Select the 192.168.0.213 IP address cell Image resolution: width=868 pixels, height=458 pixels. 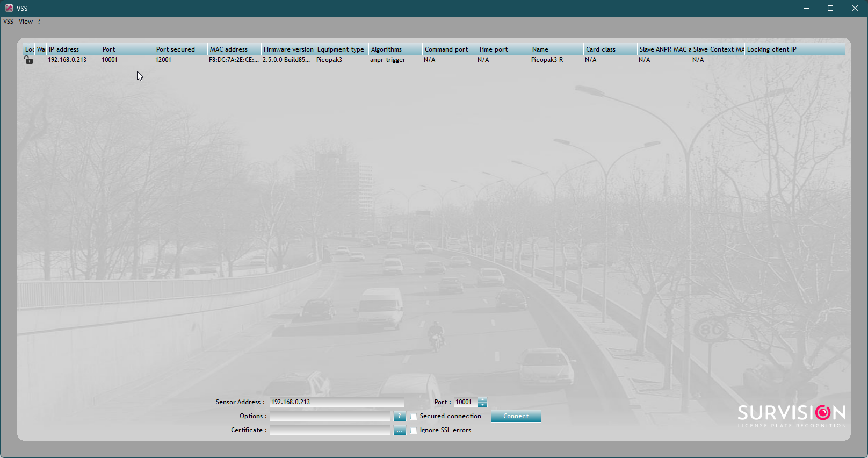[x=67, y=60]
